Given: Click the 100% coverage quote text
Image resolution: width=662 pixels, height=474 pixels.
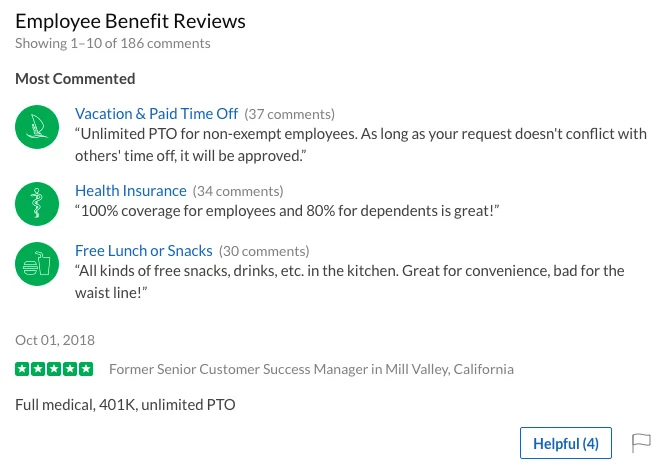Looking at the screenshot, I should click(x=287, y=211).
